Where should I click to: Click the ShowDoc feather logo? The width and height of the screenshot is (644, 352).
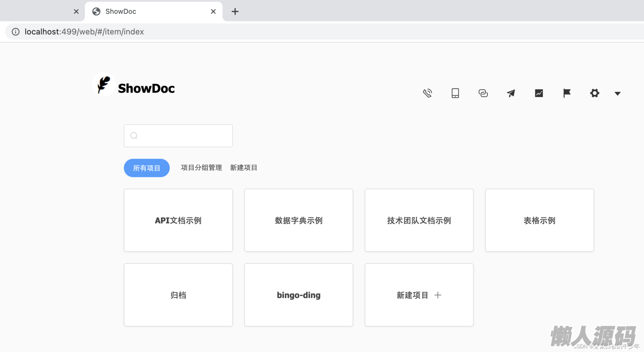(104, 84)
